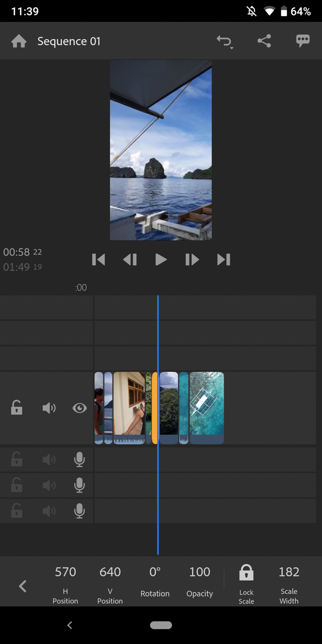Screen dimensions: 322x644
Task: Toggle Lock Scale padlock
Action: 246,572
